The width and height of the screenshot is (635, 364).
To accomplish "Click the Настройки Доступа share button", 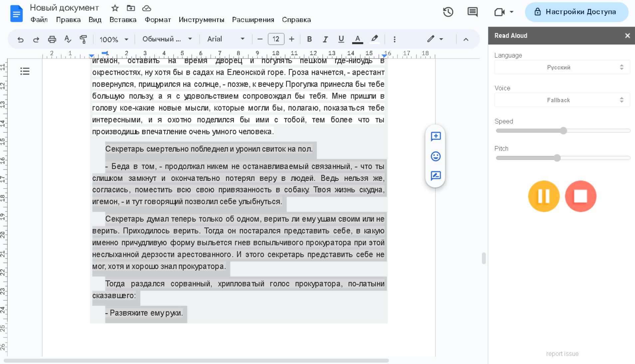I will point(576,12).
